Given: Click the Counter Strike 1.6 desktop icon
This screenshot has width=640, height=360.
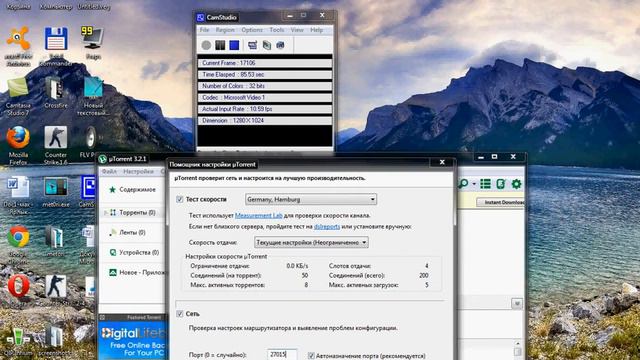Looking at the screenshot, I should tap(56, 145).
